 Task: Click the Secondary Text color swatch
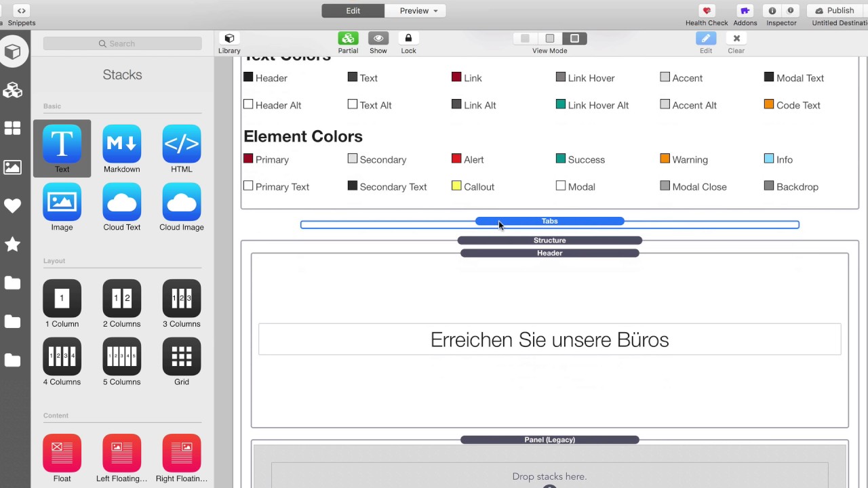[353, 186]
